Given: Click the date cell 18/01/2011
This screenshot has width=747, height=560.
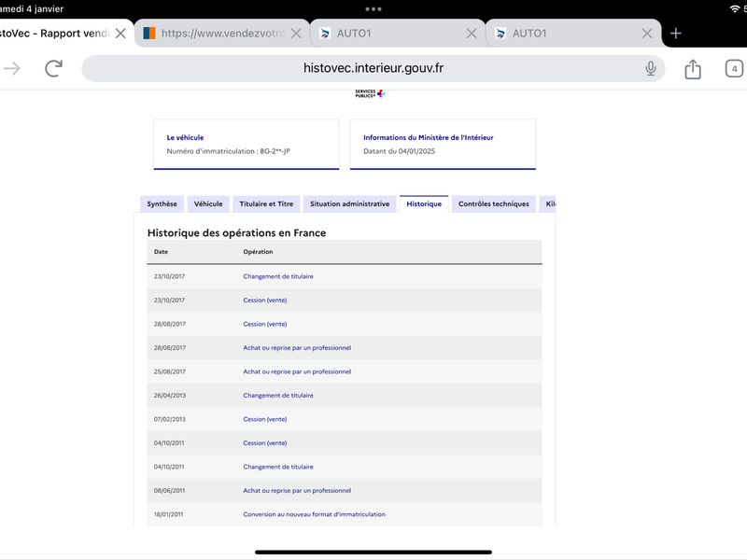Looking at the screenshot, I should click(168, 514).
